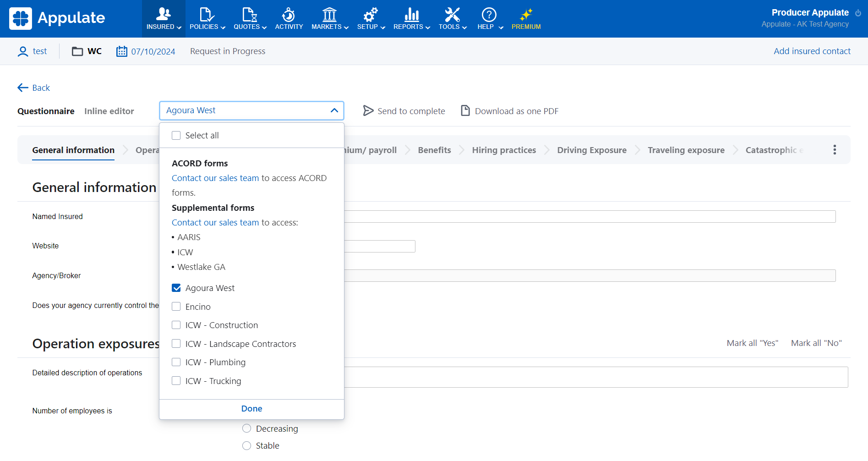Click the Tools wrench icon

coord(453,14)
